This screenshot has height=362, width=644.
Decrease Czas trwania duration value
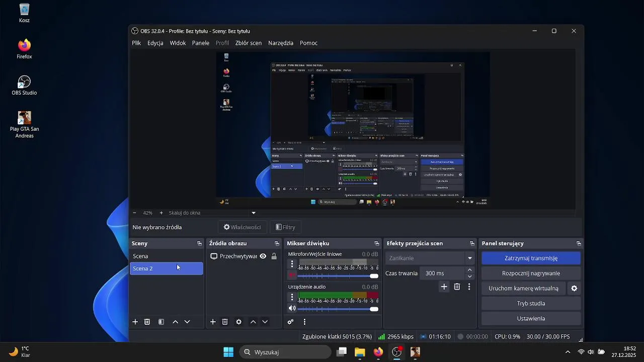470,277
